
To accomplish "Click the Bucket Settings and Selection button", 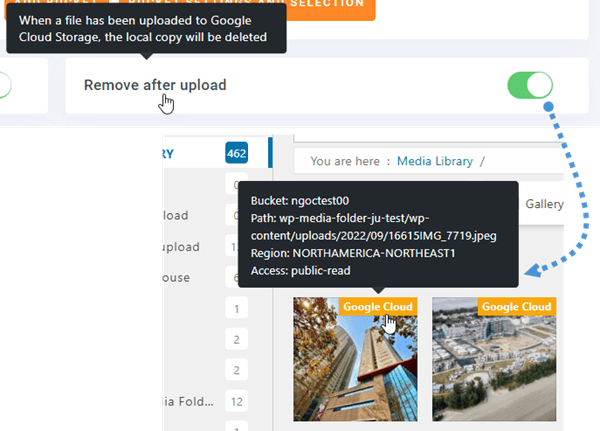I will point(290,4).
